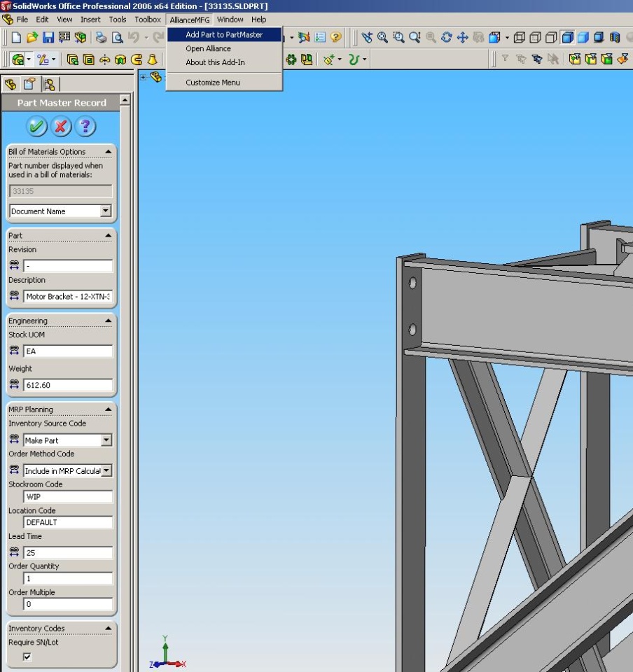Click the Undo arrow icon
This screenshot has height=672, width=633.
pos(133,38)
